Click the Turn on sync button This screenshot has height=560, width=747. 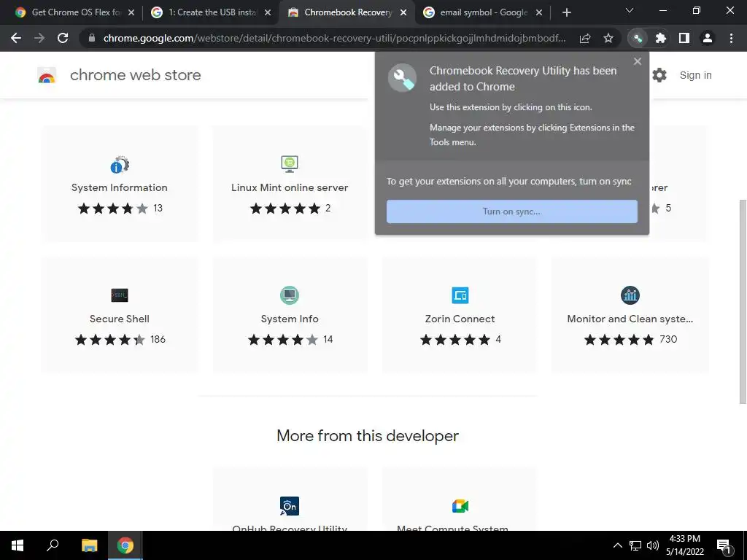coord(511,211)
